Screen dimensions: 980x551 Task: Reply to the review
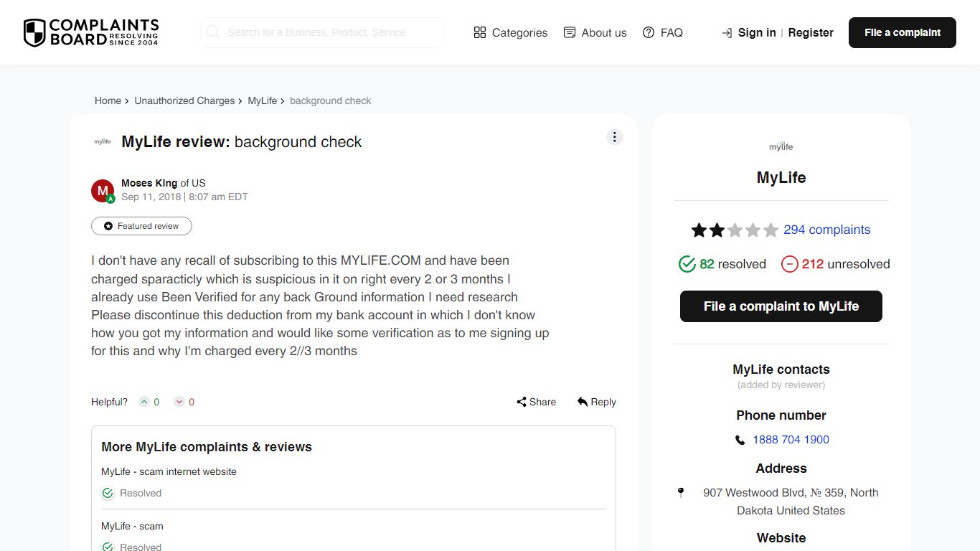(596, 402)
